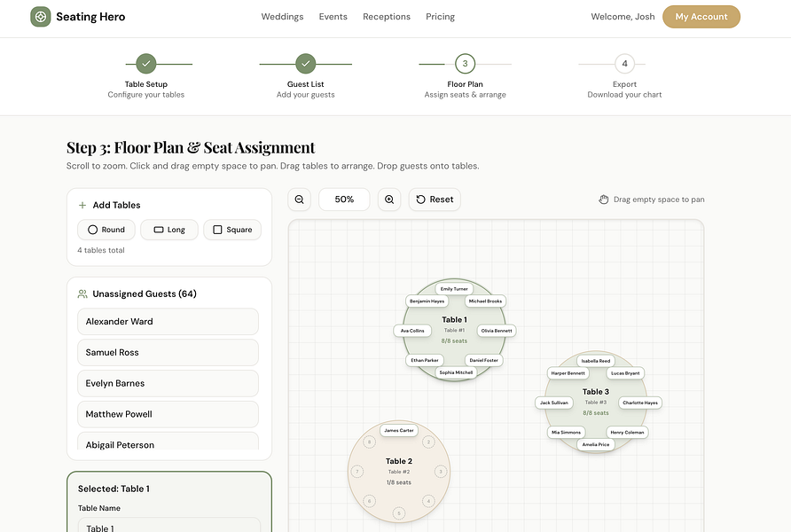The width and height of the screenshot is (791, 532).
Task: Open My Account
Action: (x=701, y=17)
